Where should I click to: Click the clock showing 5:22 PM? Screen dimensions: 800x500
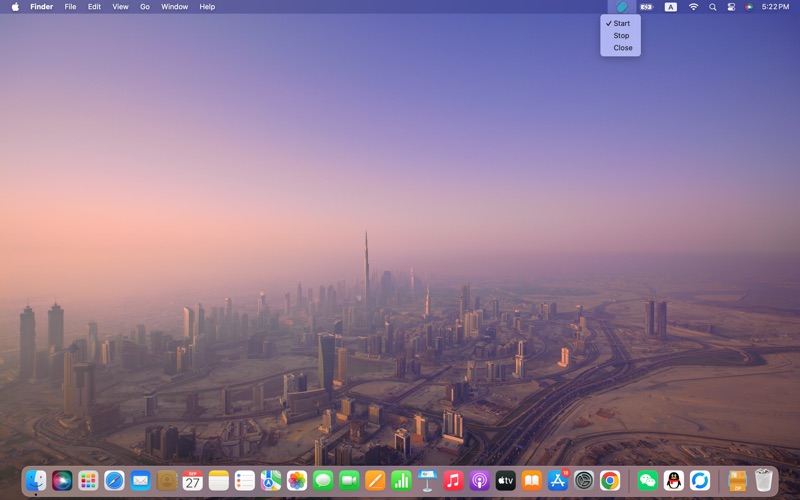tap(775, 7)
